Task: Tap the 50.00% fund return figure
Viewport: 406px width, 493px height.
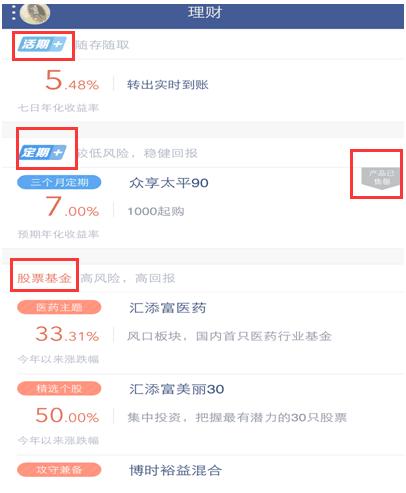Action: point(67,415)
